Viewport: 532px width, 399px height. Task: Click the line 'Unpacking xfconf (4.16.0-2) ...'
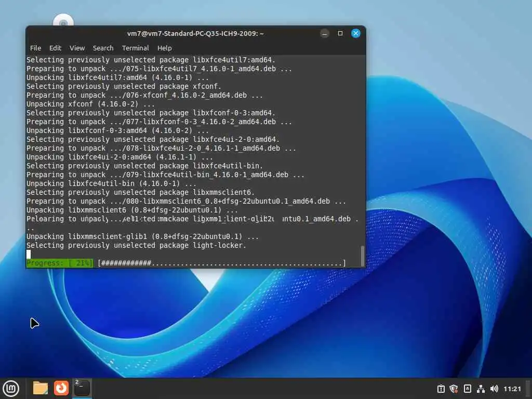[90, 104]
